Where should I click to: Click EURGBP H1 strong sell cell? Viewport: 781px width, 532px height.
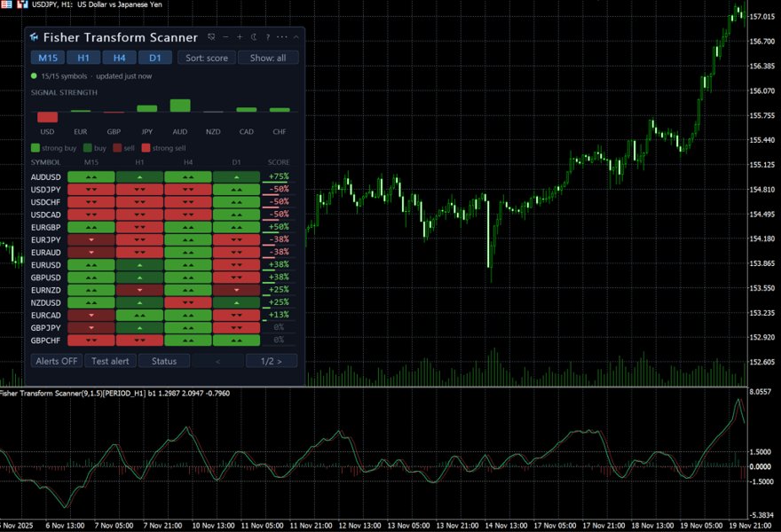139,227
